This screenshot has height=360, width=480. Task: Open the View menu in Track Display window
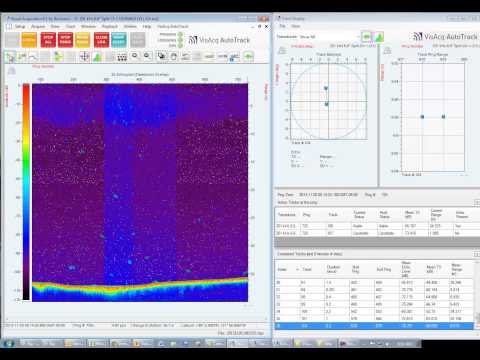coord(296,26)
